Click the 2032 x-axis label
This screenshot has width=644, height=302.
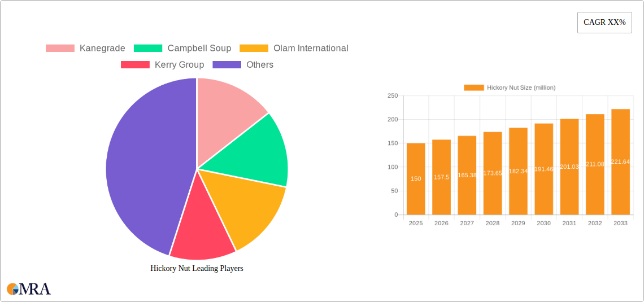pos(595,224)
